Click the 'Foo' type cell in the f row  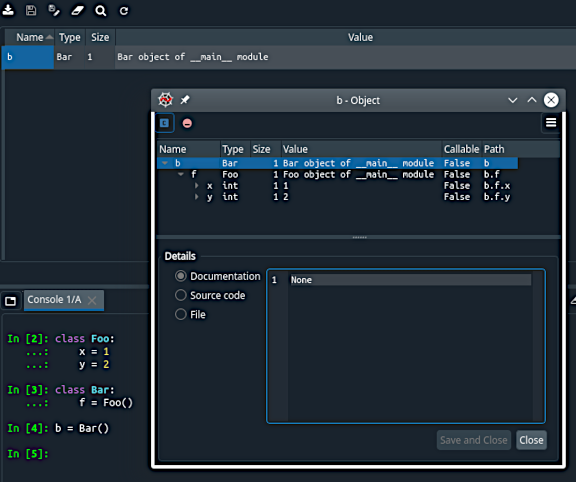230,174
